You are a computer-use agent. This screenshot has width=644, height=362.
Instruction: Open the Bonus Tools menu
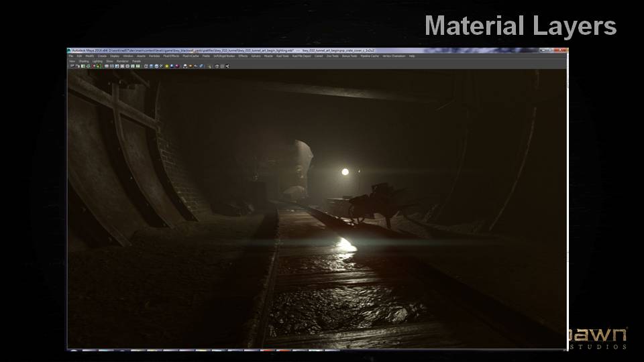pos(350,56)
